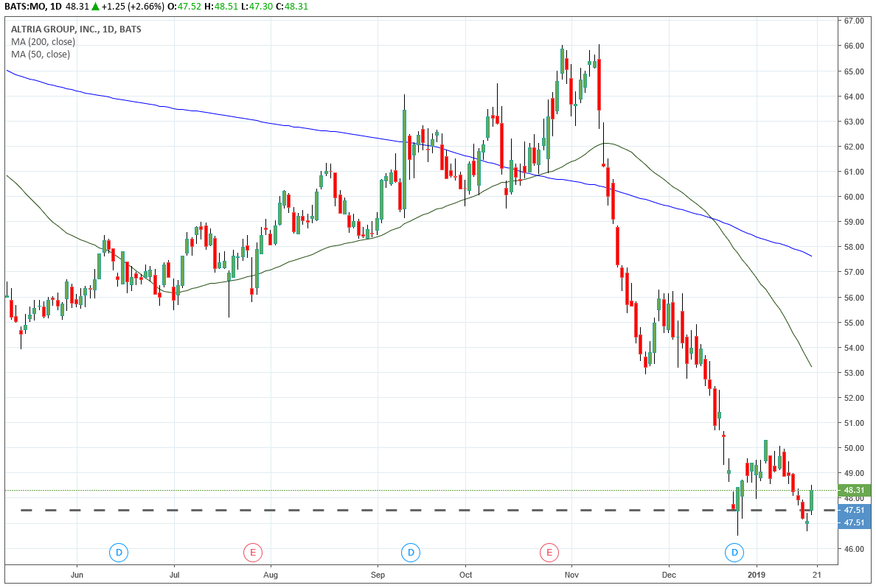
Task: Select the C:48.31 close value
Action: pos(289,7)
